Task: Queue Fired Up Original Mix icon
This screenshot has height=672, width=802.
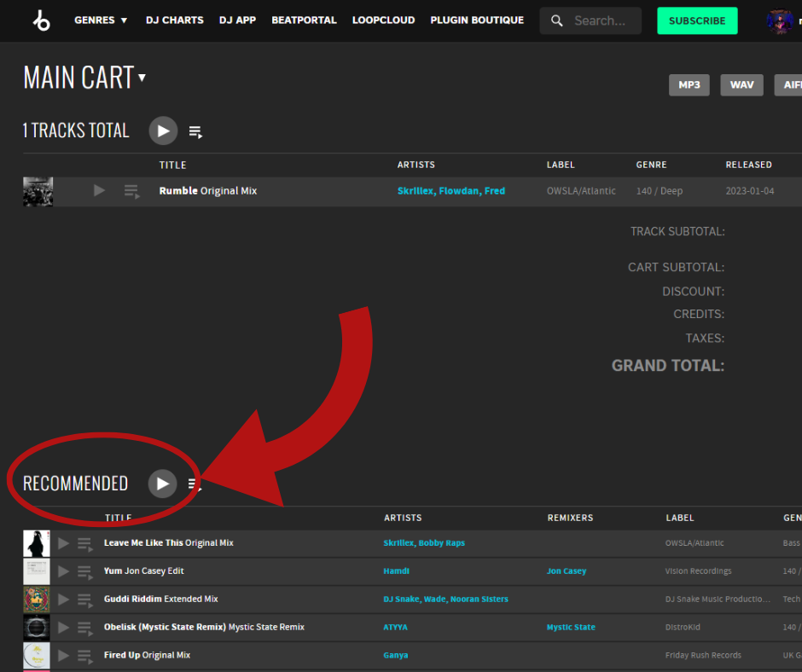Action: click(x=85, y=658)
